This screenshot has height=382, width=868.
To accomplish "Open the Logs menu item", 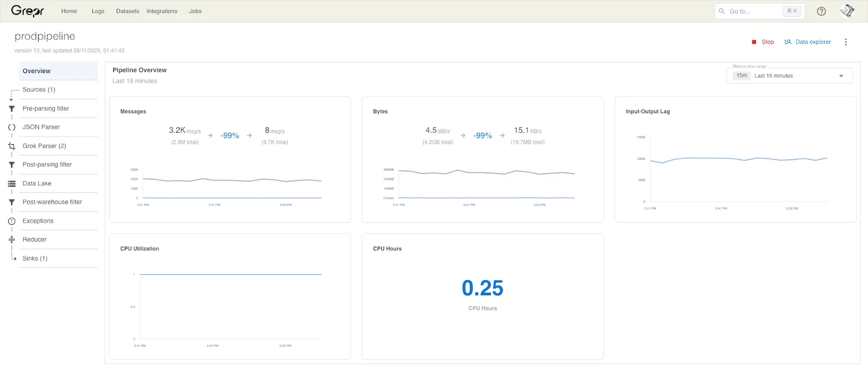I will pos(98,11).
